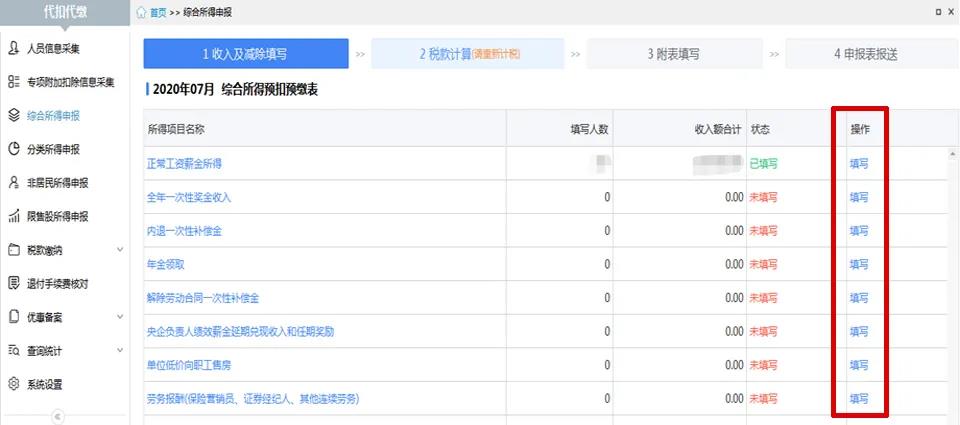Open 非居民所得申报 in the sidebar
The width and height of the screenshot is (960, 425).
58,183
